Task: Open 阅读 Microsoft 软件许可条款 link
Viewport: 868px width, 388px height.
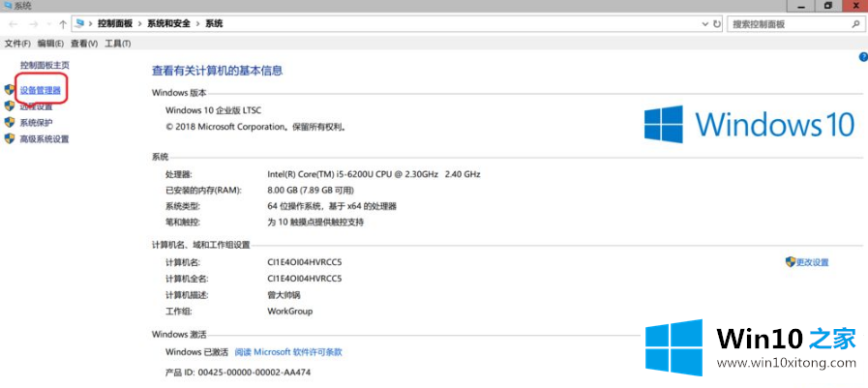Action: tap(288, 351)
